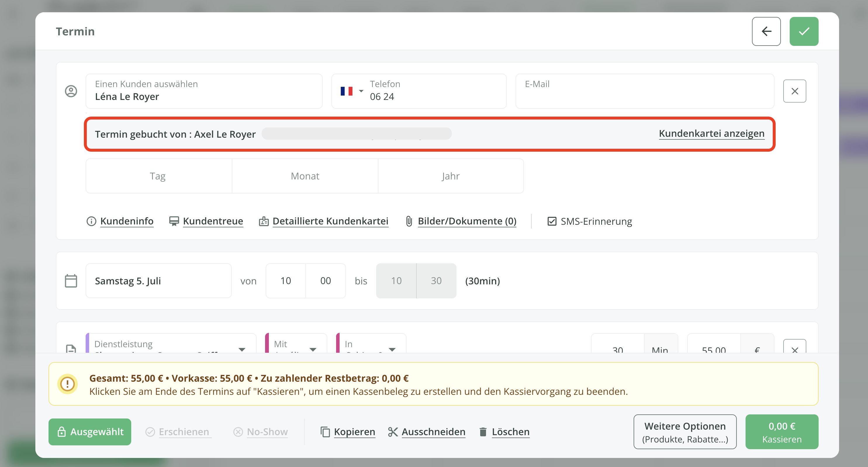Mark appointment as No-Show
This screenshot has width=868, height=467.
tap(267, 432)
